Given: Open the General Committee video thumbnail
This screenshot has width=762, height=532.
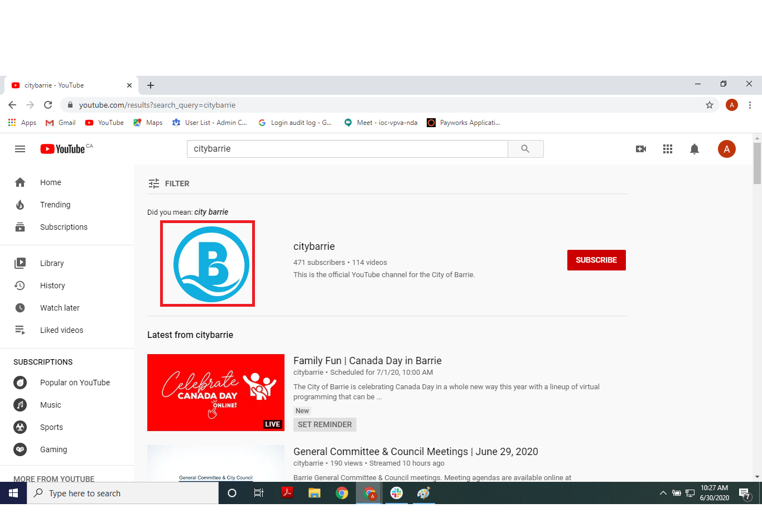Looking at the screenshot, I should pos(216,463).
